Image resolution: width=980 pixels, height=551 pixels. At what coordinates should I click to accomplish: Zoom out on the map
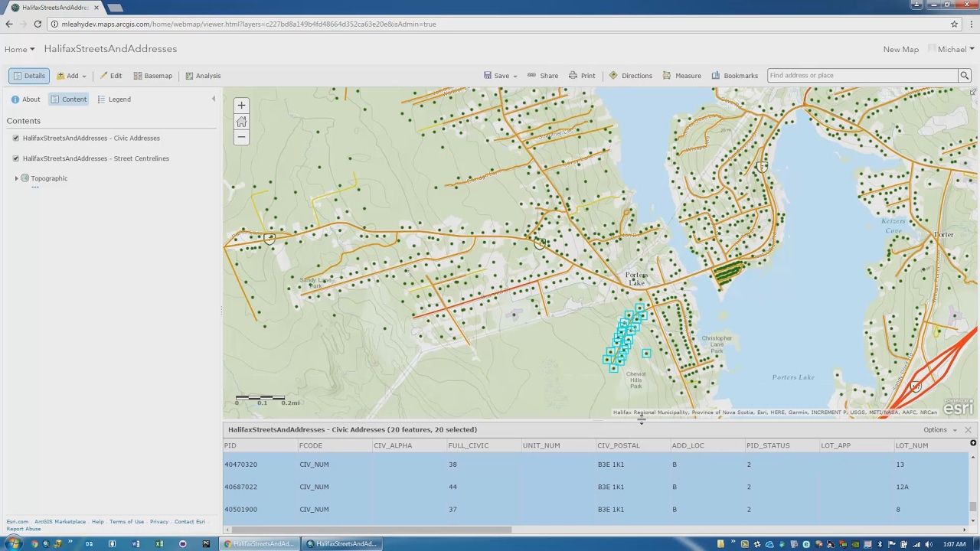click(241, 138)
